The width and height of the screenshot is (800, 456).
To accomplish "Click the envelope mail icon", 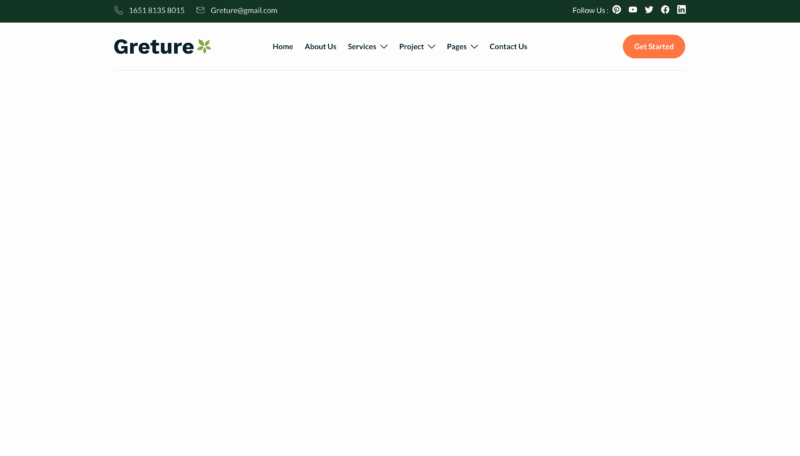I will [200, 10].
